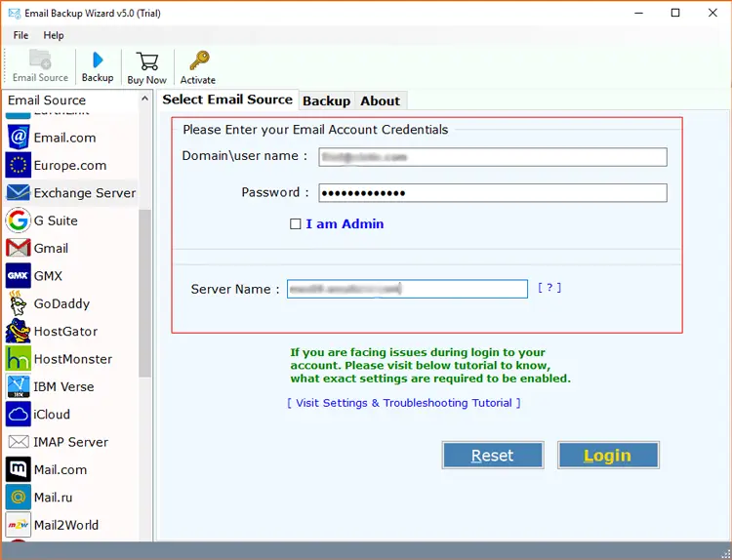Pick the HostMonster icon
This screenshot has width=732, height=560.
tap(19, 358)
